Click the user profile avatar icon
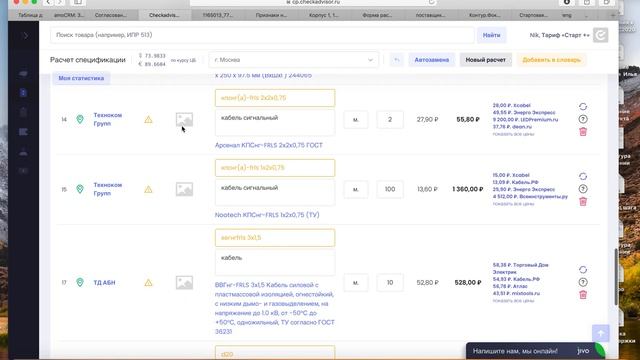 click(600, 35)
